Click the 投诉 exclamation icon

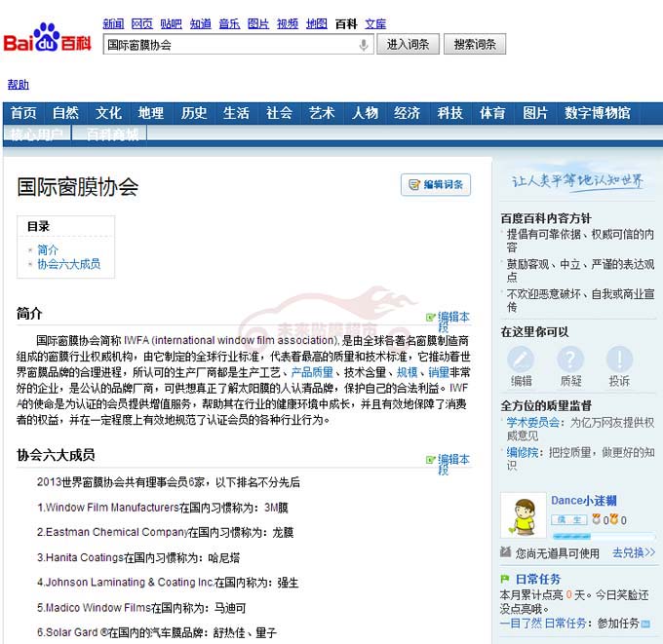tap(619, 360)
